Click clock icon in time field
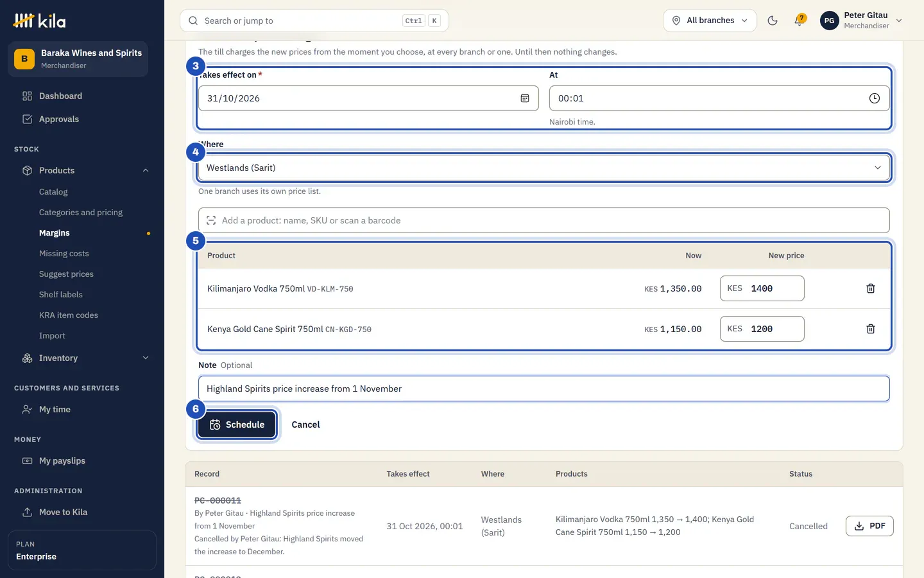This screenshot has width=924, height=578. pyautogui.click(x=874, y=98)
